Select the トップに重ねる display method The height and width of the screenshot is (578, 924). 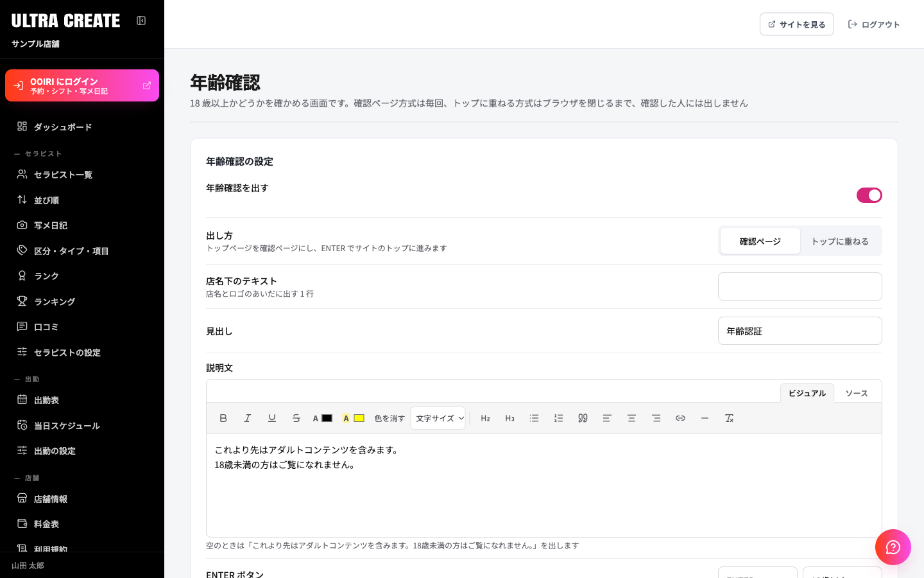pyautogui.click(x=840, y=241)
